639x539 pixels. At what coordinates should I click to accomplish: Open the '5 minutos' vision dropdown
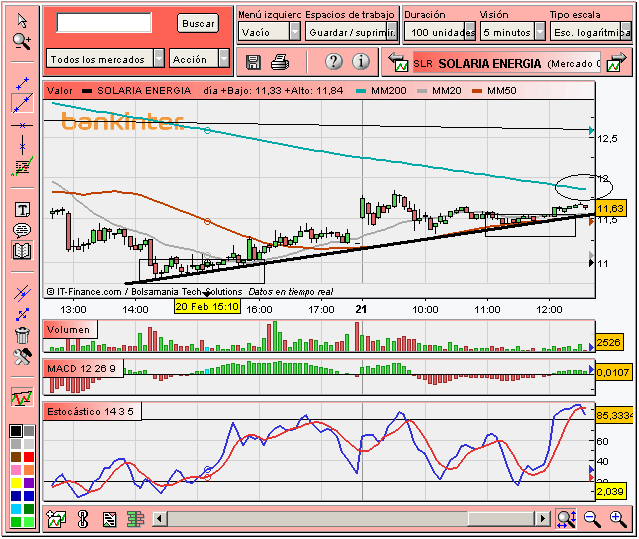(x=513, y=31)
